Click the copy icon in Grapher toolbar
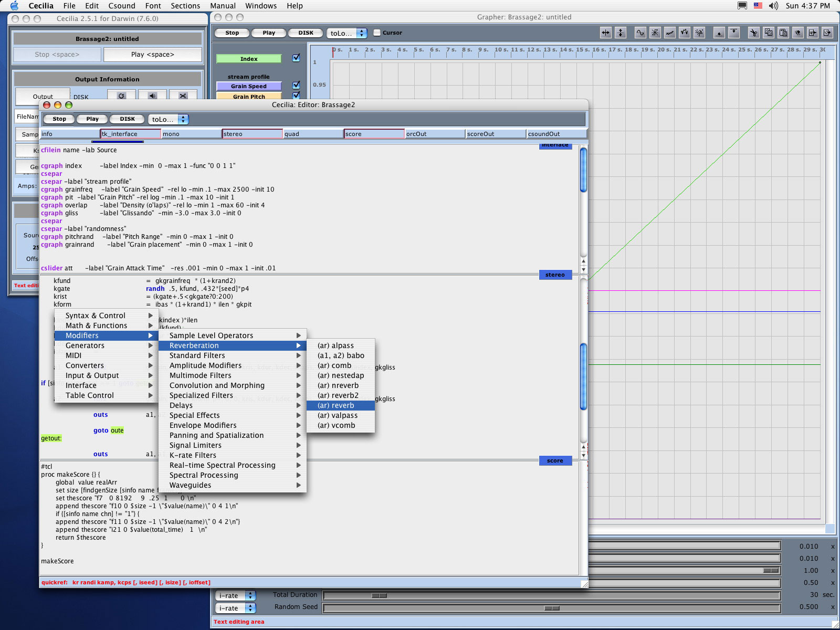The width and height of the screenshot is (840, 630). point(769,33)
